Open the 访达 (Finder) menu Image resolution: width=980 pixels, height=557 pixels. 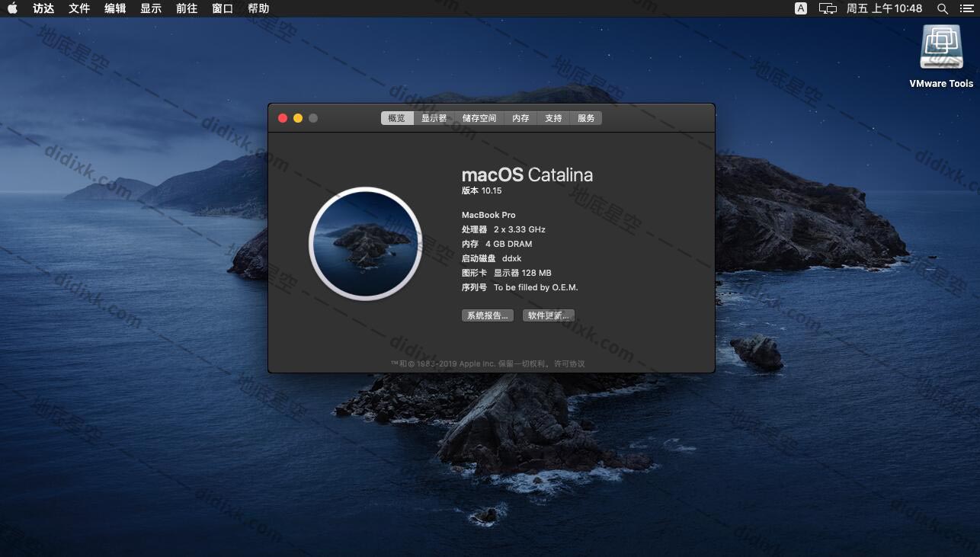click(43, 8)
